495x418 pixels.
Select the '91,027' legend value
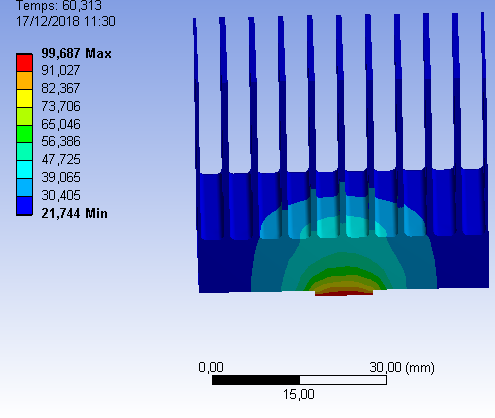pyautogui.click(x=61, y=70)
